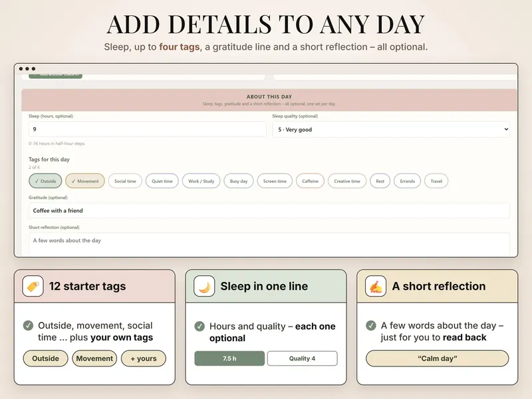The height and width of the screenshot is (399, 532).
Task: Click the first window control dot
Action: 21,68
